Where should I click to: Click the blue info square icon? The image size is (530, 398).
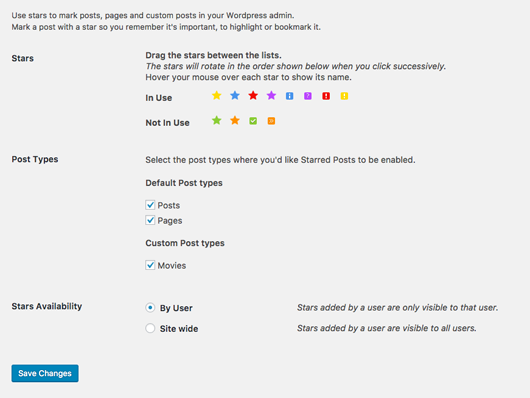click(290, 96)
